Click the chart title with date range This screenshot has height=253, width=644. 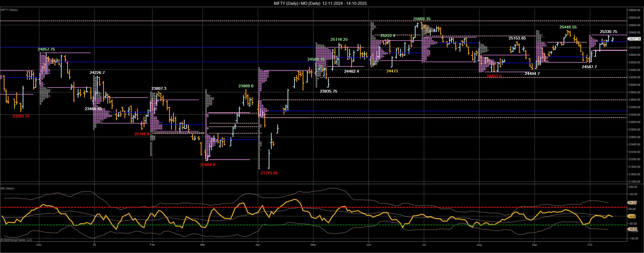[x=320, y=3]
